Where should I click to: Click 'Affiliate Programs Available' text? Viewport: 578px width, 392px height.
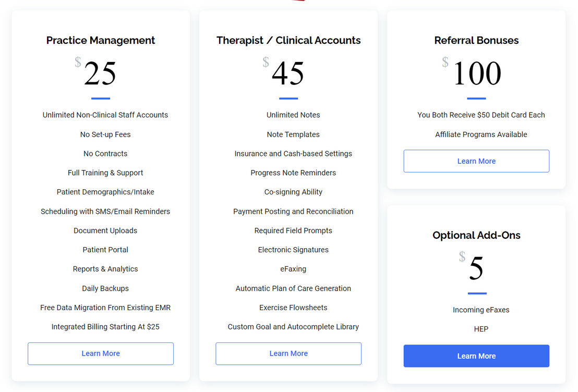pos(481,134)
